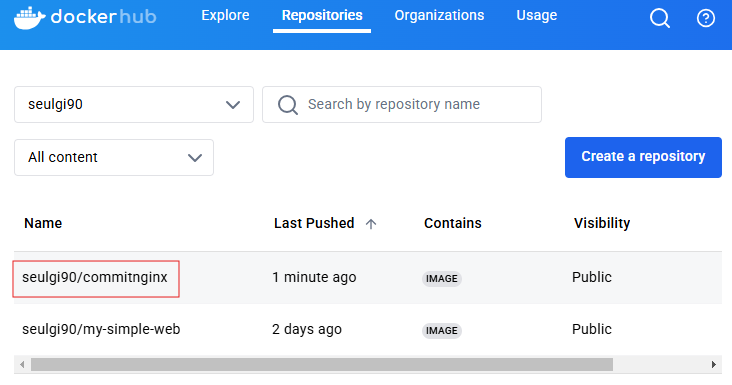Open the search magnifier icon in header
Viewport: 732px width, 385px height.
coord(660,18)
